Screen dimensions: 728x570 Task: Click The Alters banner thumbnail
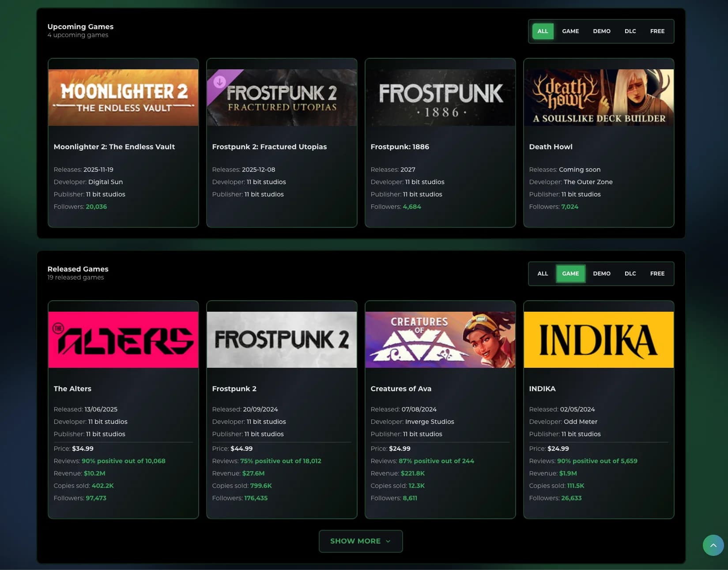click(123, 339)
